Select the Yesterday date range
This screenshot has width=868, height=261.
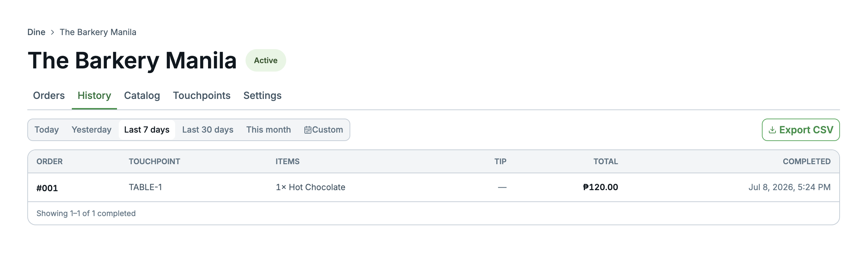point(91,130)
